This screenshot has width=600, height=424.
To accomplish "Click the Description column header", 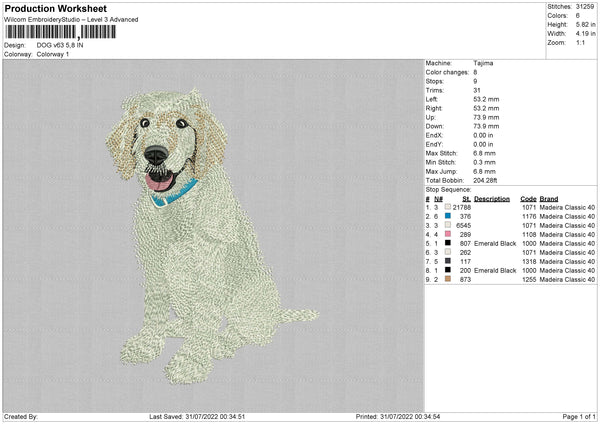I will [492, 198].
